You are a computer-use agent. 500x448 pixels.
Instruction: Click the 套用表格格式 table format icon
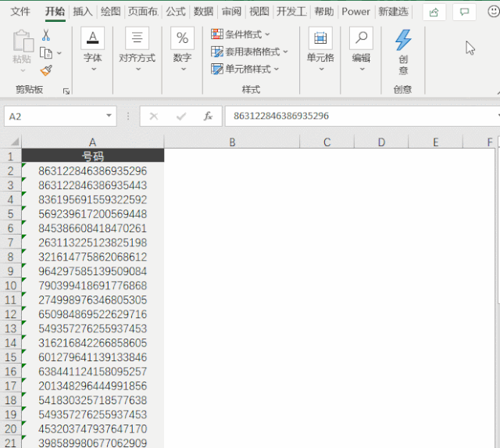coord(217,52)
